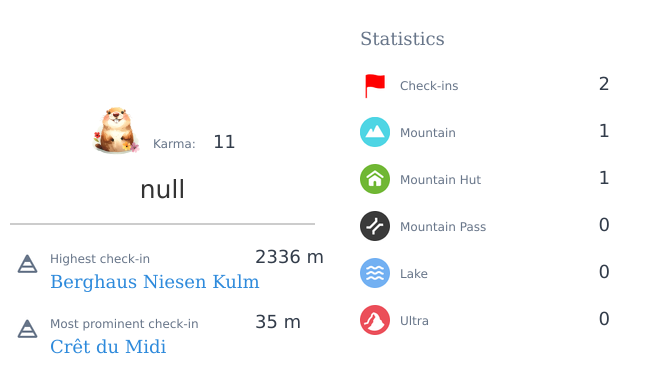Open the Berghaus Niesen Kulm link

coord(155,282)
